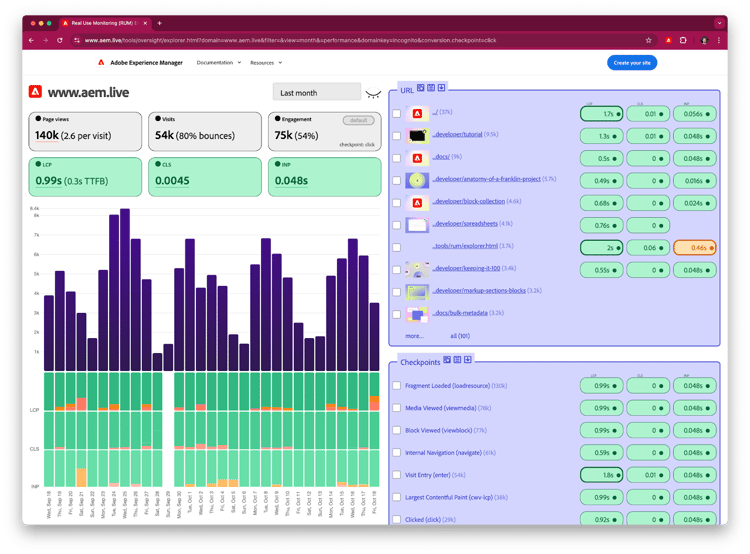
Task: Click the Real Use Monitoring browser tab
Action: point(105,23)
